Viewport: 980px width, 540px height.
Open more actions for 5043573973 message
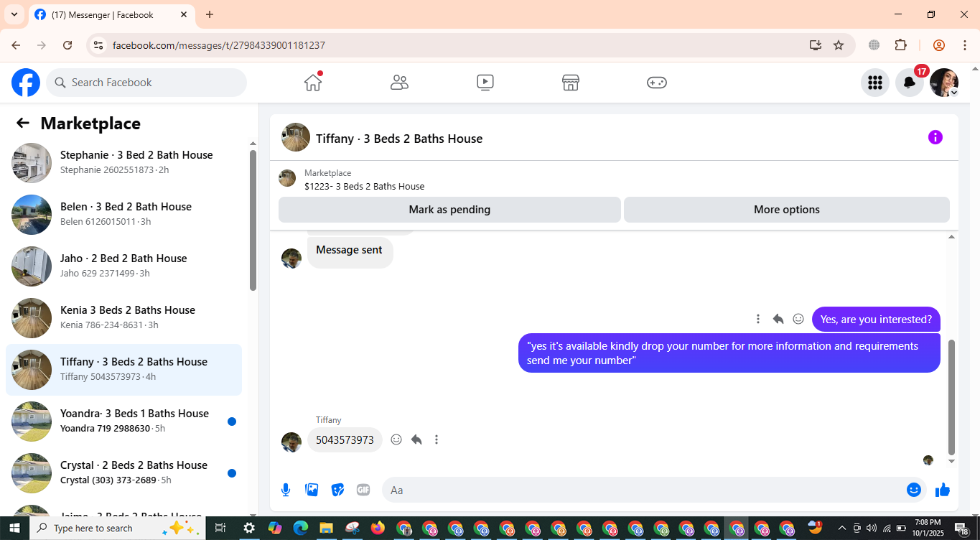pyautogui.click(x=437, y=439)
